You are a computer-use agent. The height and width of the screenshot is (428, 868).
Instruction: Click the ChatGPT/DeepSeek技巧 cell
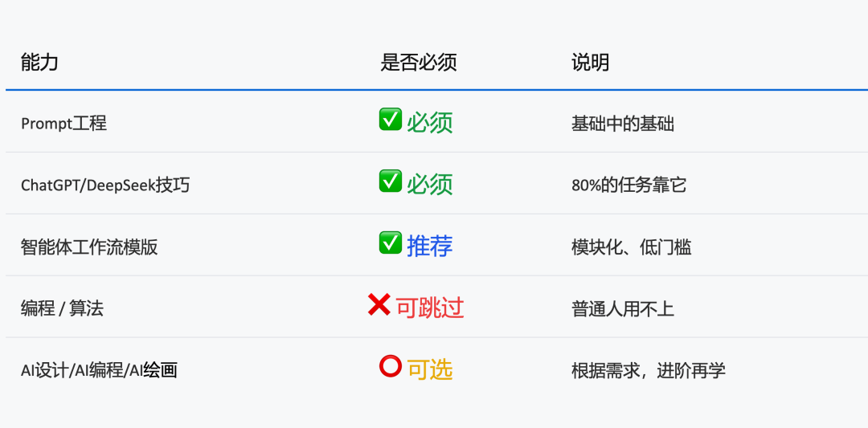[105, 185]
